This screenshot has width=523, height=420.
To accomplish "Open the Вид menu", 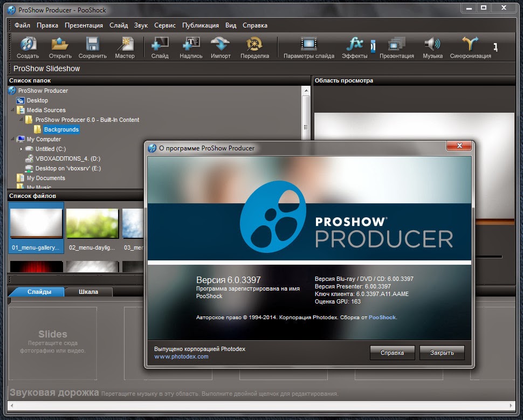I will (230, 25).
